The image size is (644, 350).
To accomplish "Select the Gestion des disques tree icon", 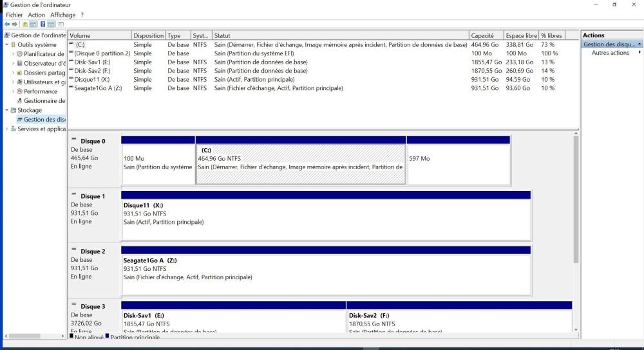I will pyautogui.click(x=20, y=120).
